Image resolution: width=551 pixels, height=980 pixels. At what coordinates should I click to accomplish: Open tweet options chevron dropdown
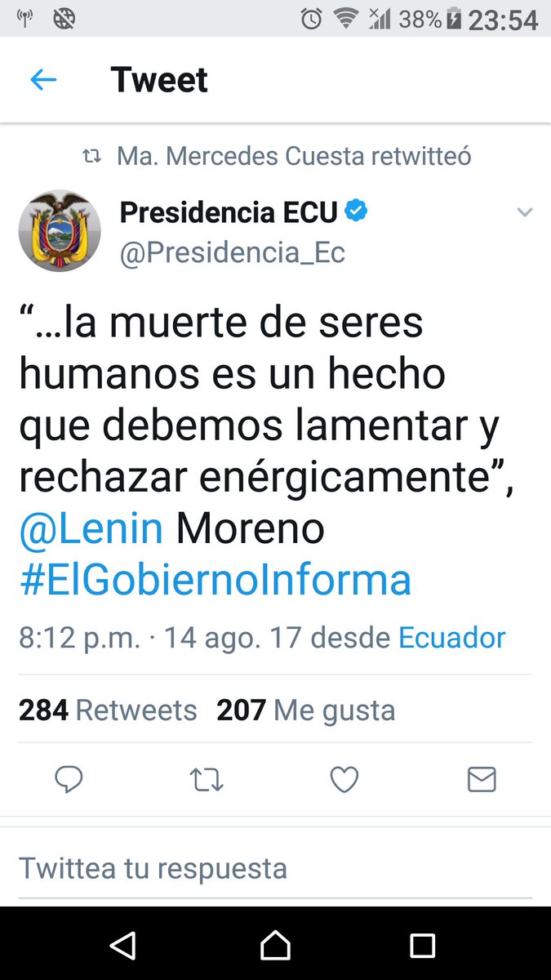coord(525,212)
